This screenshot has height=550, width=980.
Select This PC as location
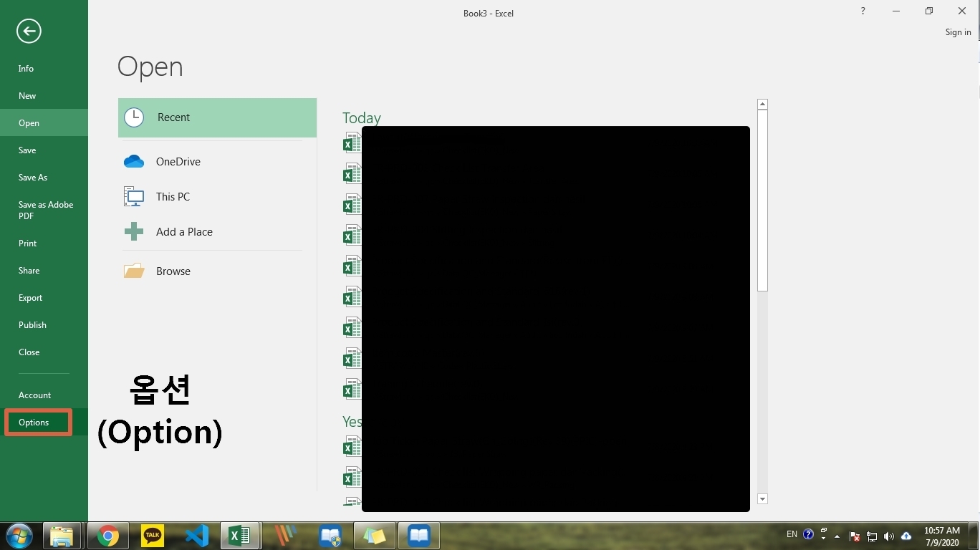click(217, 197)
